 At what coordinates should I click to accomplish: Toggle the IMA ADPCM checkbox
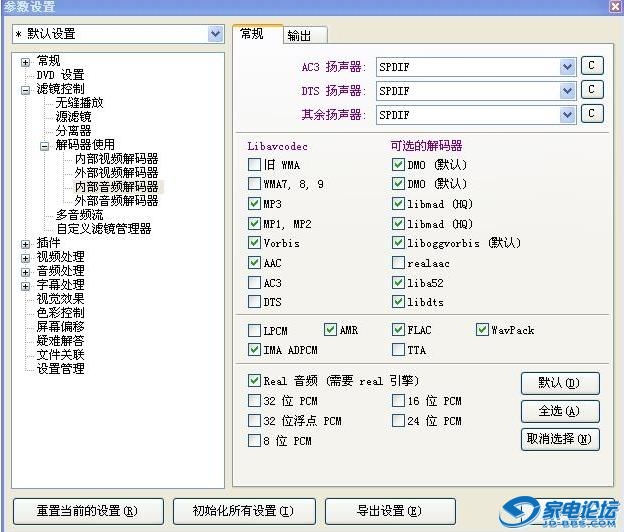click(254, 349)
